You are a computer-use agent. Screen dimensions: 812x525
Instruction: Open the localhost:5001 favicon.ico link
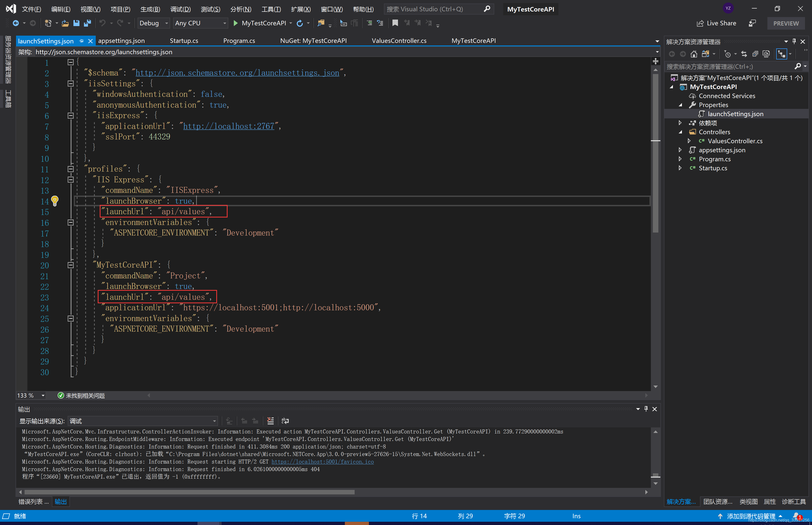coord(322,462)
